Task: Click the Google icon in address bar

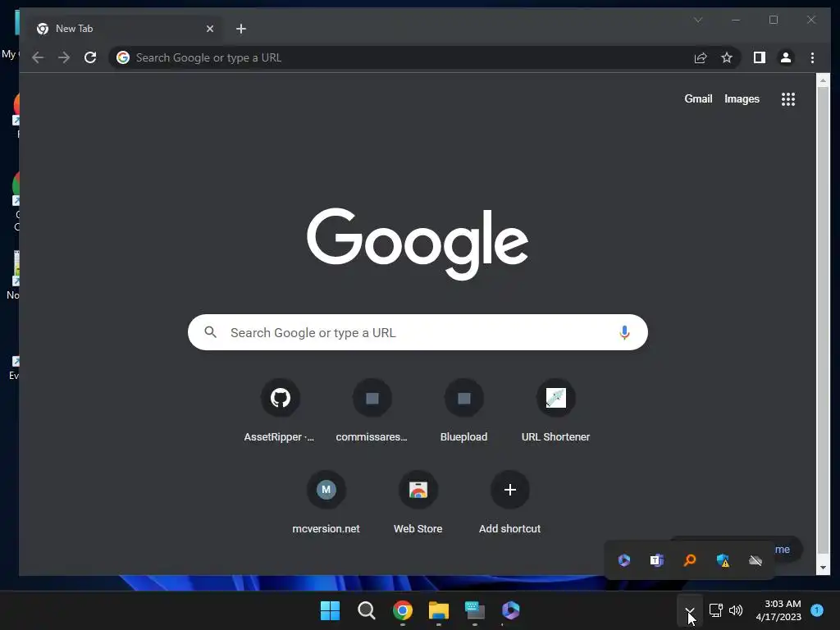Action: tap(123, 57)
